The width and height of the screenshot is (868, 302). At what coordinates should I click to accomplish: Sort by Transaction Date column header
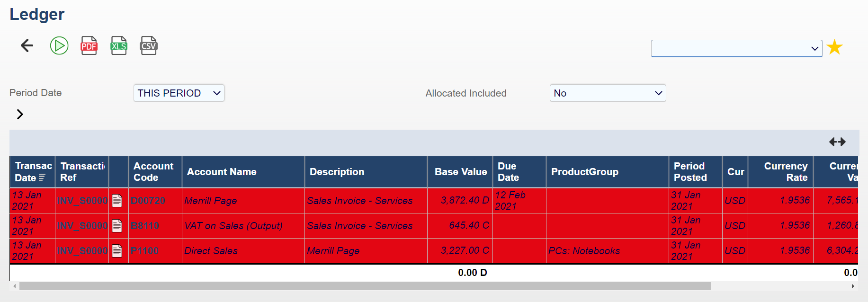pyautogui.click(x=32, y=172)
